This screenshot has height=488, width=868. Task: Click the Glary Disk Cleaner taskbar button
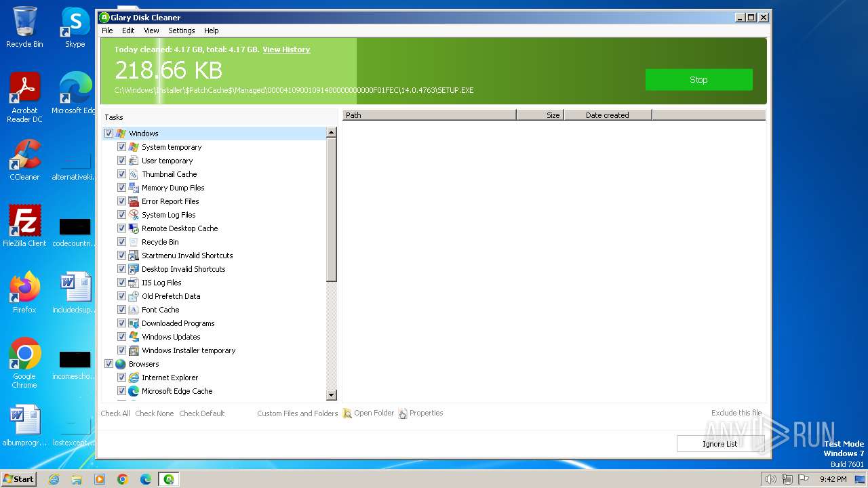[168, 479]
